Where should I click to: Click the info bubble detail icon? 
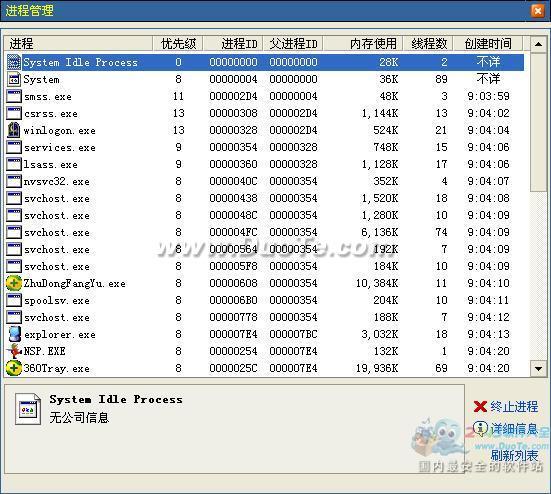[x=480, y=428]
